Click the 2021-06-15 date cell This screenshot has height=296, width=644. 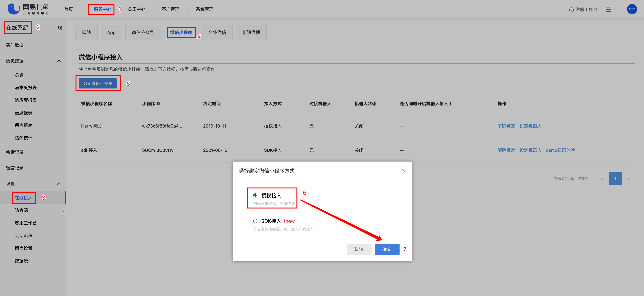(215, 150)
